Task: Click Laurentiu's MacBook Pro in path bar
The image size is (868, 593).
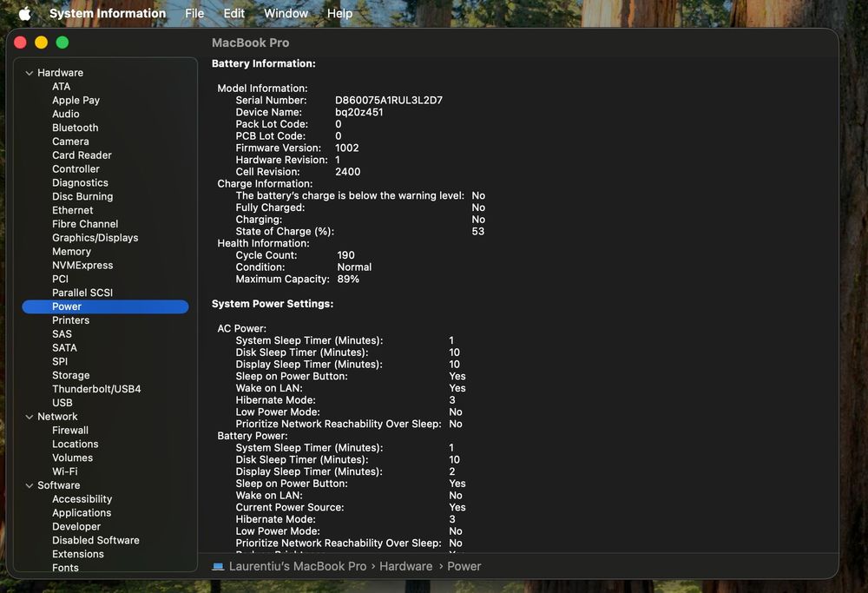Action: tap(298, 566)
